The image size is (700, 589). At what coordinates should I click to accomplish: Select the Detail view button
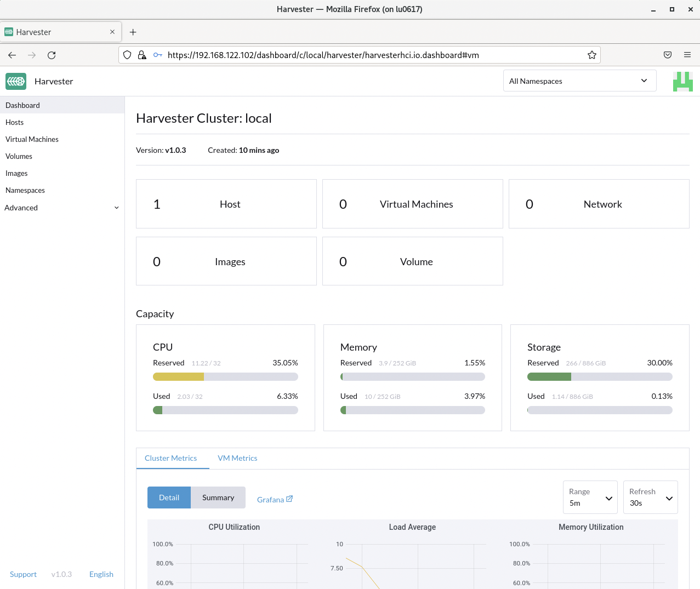click(x=169, y=497)
